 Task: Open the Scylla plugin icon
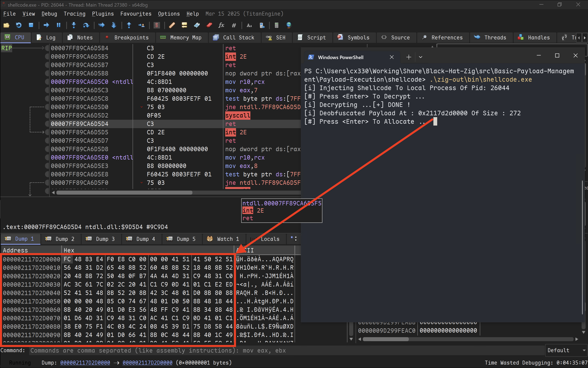click(x=157, y=25)
